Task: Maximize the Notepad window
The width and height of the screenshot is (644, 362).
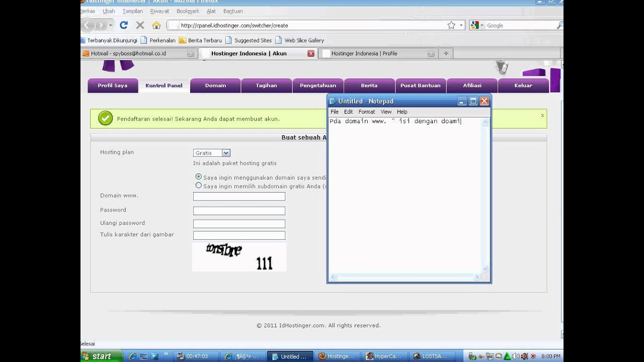Action: click(x=473, y=101)
